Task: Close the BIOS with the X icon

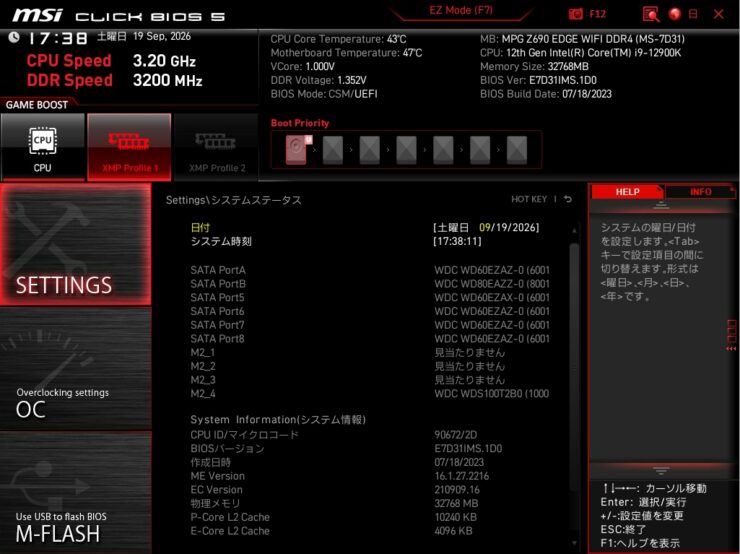Action: 718,14
